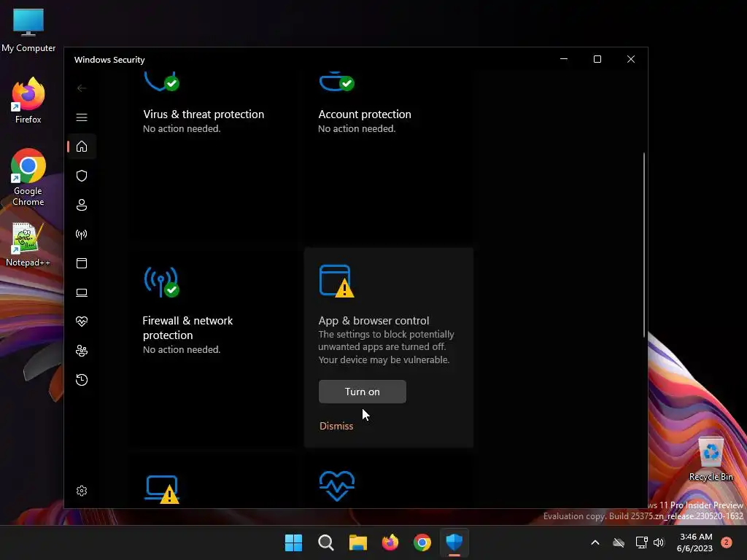Click App & browser control heading
The image size is (747, 560).
click(373, 321)
